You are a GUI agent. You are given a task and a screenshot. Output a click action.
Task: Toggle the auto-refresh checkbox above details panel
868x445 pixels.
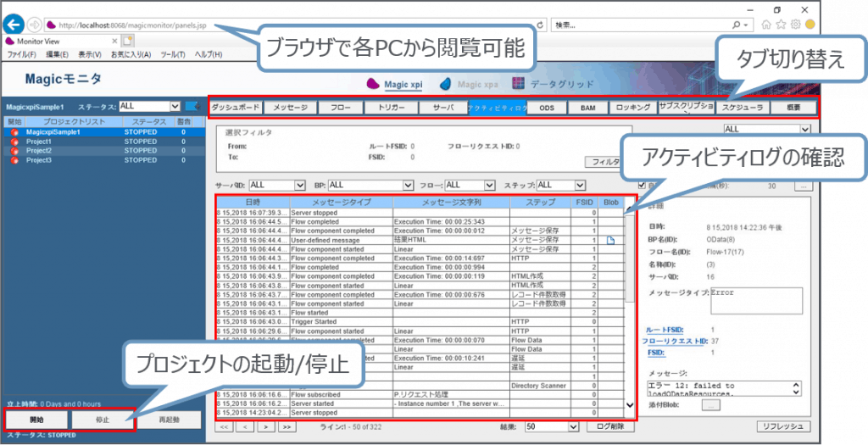[x=641, y=185]
